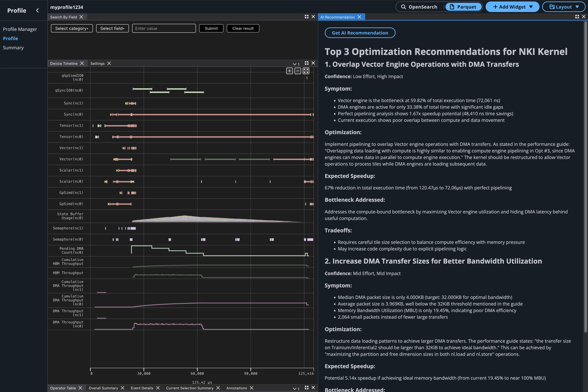The height and width of the screenshot is (392, 588).
Task: Open the Layout dropdown menu
Action: pos(564,7)
